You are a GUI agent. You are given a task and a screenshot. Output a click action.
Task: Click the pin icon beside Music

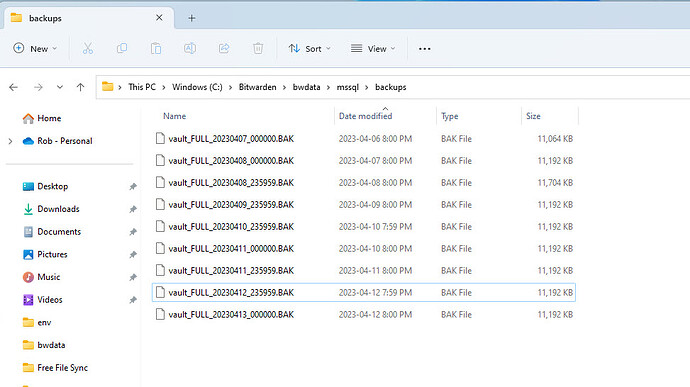click(x=133, y=277)
